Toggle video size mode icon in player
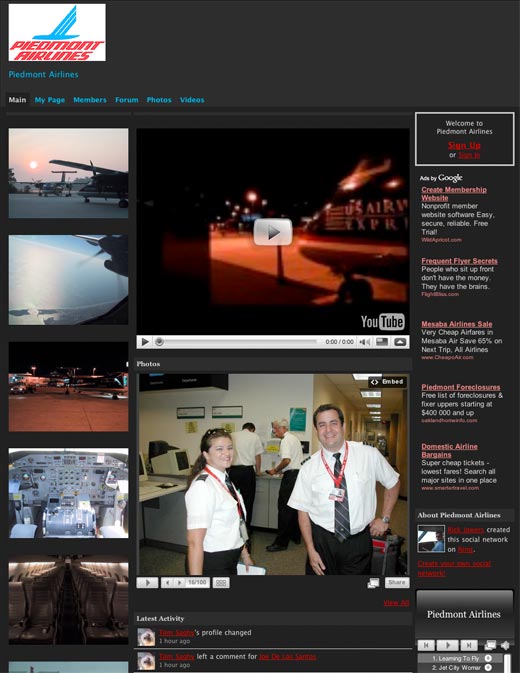 382,342
